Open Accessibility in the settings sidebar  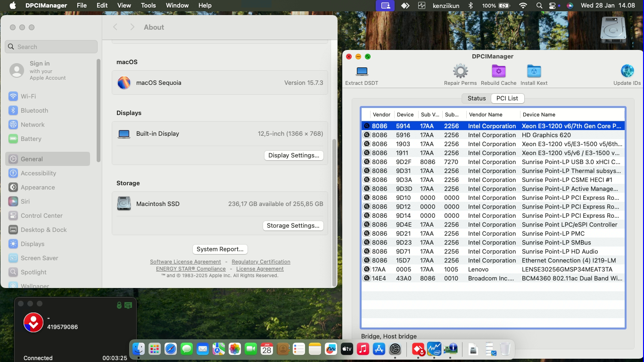pyautogui.click(x=48, y=173)
